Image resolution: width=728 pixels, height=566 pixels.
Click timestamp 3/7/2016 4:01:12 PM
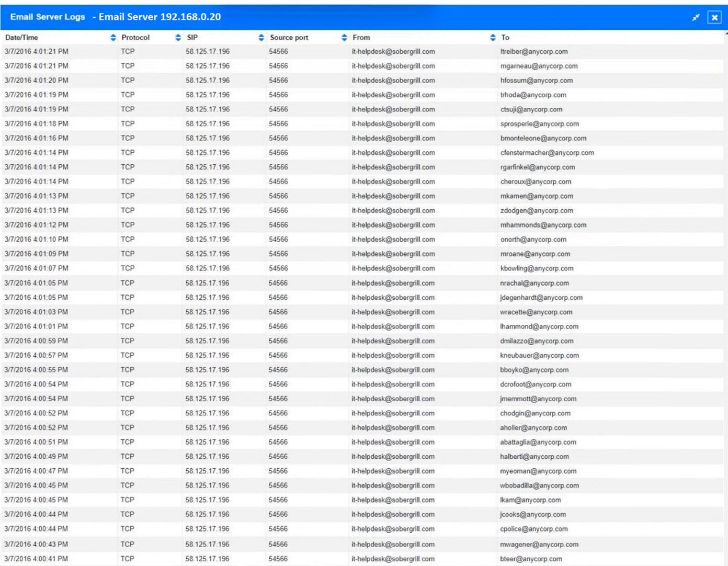click(x=37, y=225)
